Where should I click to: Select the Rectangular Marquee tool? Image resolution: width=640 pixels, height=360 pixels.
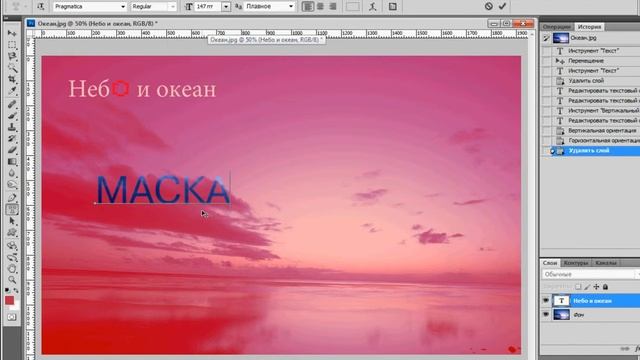point(12,45)
